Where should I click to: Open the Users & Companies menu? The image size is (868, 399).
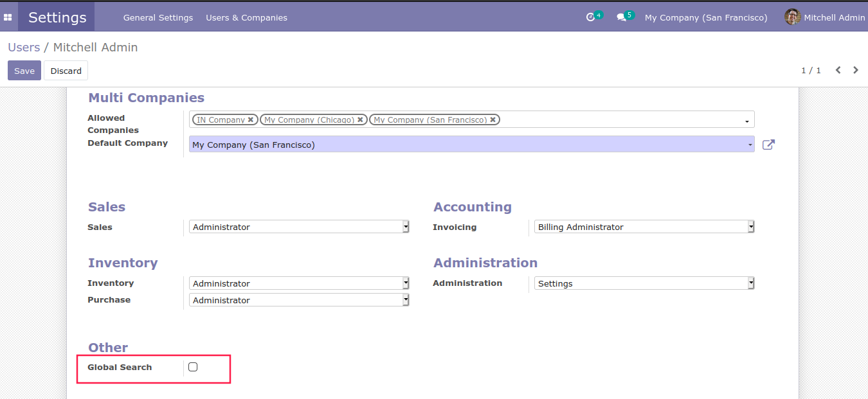click(x=246, y=17)
